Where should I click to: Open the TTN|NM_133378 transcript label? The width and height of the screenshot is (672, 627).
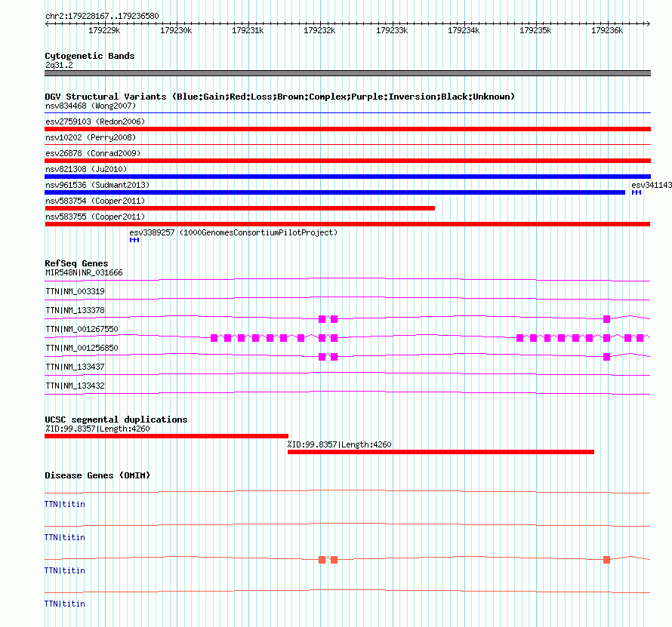tap(75, 310)
